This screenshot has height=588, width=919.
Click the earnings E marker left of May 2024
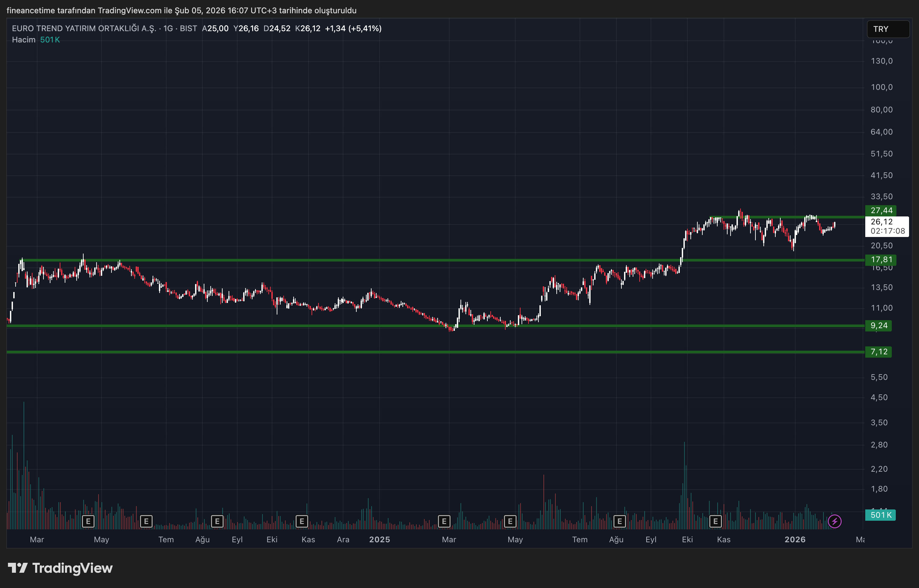(88, 521)
